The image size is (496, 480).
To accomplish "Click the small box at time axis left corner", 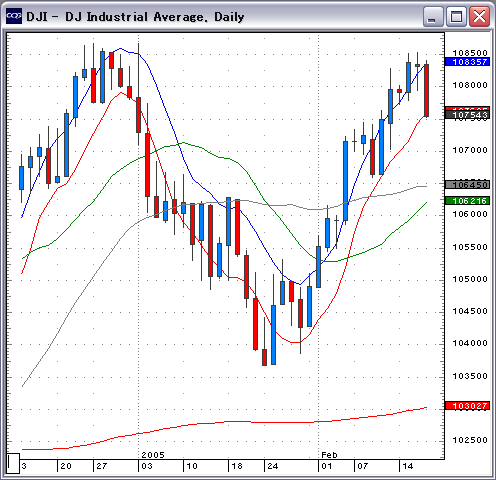I will pyautogui.click(x=13, y=463).
